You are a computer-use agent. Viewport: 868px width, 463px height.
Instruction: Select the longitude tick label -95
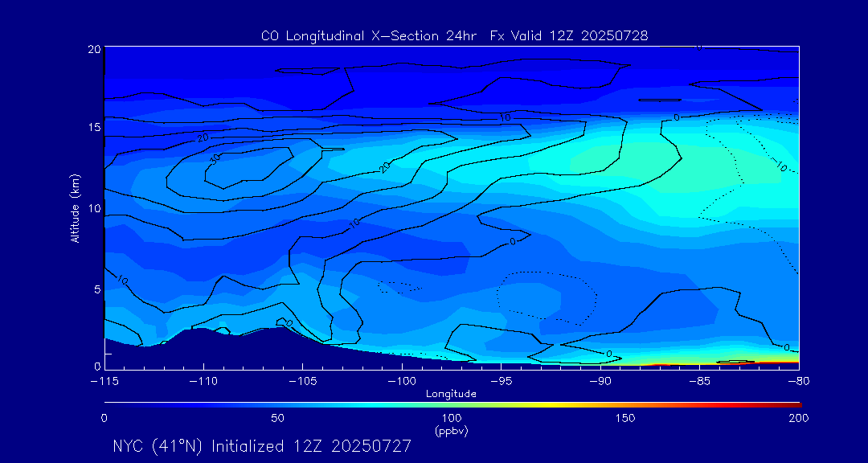click(x=501, y=382)
